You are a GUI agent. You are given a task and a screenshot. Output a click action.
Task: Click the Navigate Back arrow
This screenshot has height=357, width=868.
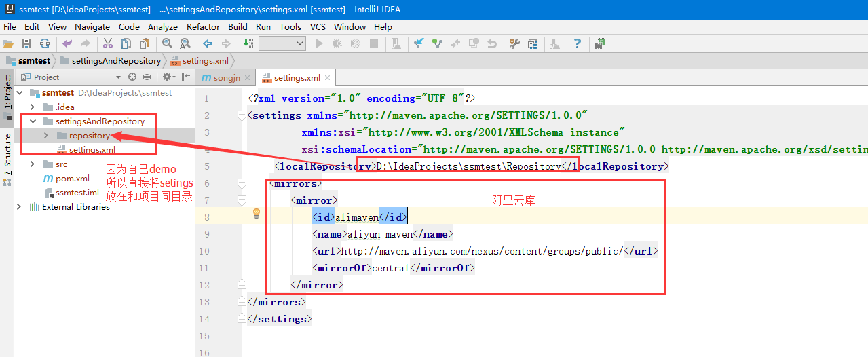[x=208, y=43]
